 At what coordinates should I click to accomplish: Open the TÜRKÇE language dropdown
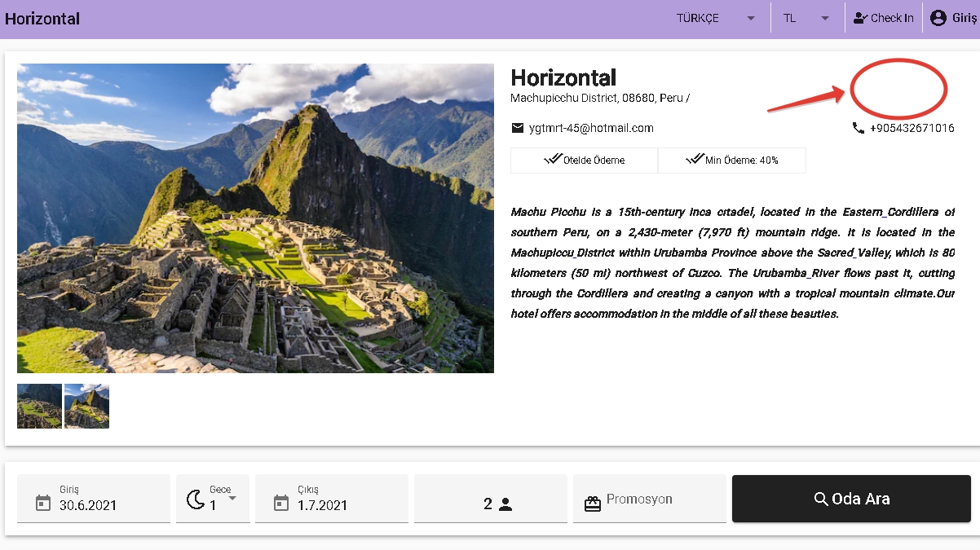tap(716, 18)
